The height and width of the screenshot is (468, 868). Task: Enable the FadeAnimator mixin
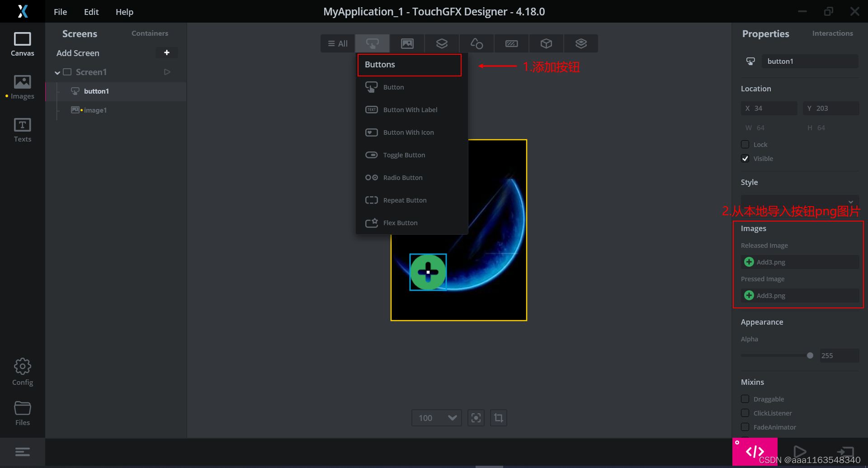745,427
